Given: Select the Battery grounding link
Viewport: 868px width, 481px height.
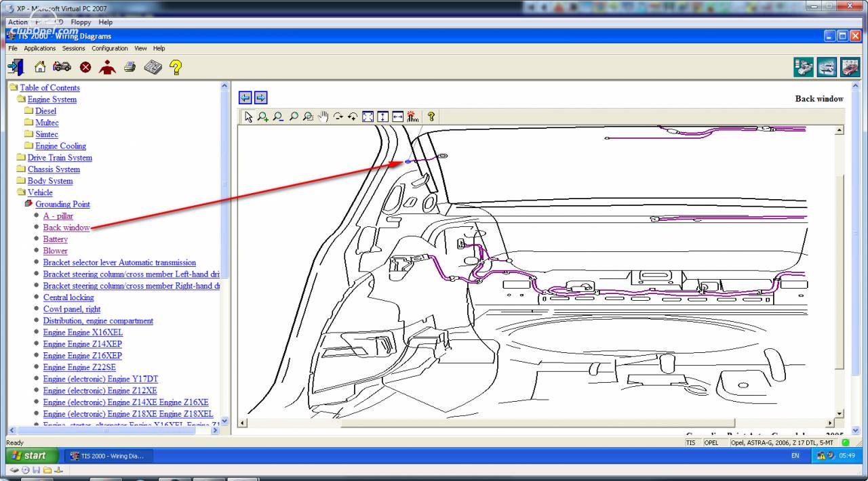Looking at the screenshot, I should (56, 239).
